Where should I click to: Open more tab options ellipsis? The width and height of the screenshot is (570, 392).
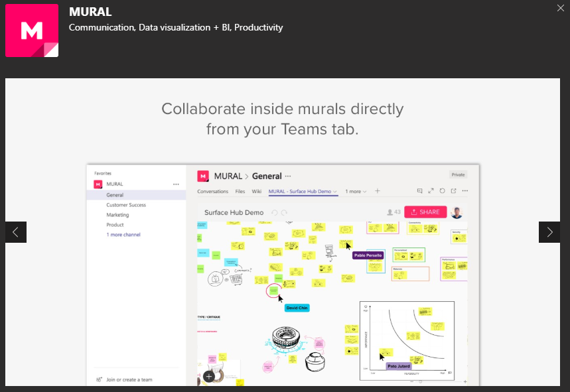pyautogui.click(x=465, y=191)
